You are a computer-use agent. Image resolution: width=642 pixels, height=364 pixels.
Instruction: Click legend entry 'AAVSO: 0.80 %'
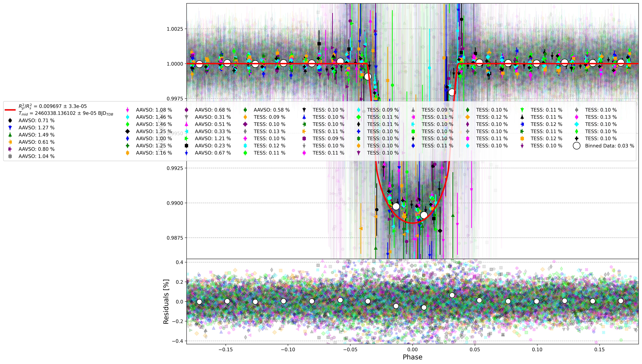point(36,149)
